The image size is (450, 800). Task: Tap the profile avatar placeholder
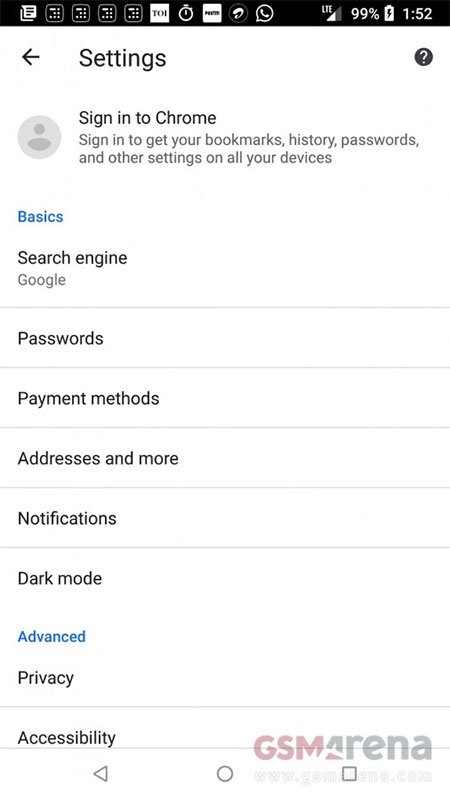click(x=39, y=137)
